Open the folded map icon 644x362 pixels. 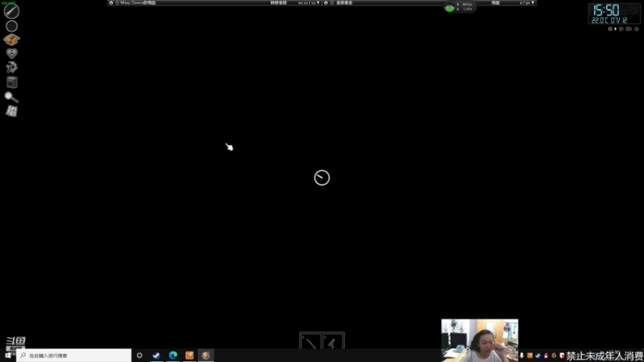11,111
